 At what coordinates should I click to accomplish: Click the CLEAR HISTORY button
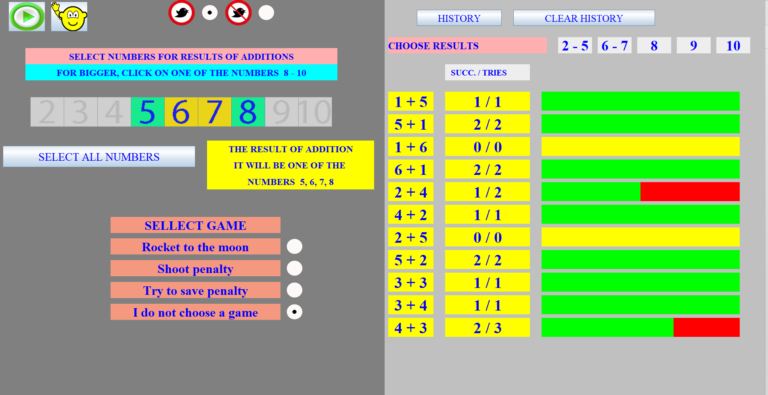pos(584,18)
